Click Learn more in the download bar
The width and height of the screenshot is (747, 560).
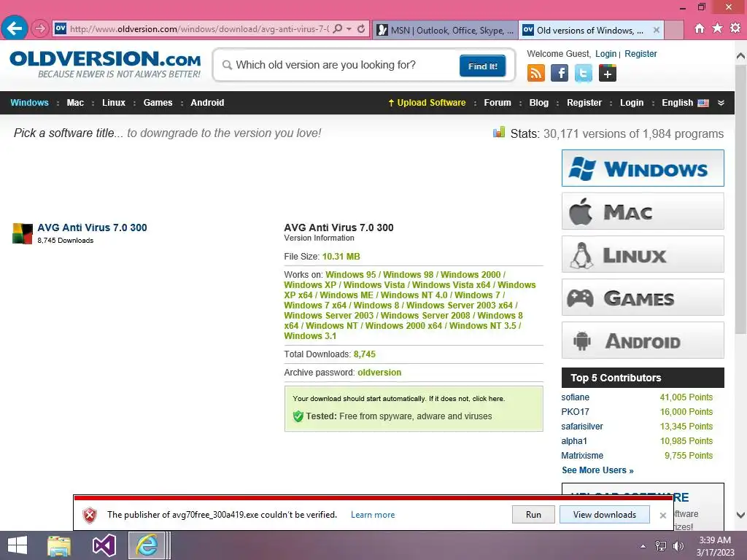click(x=373, y=515)
